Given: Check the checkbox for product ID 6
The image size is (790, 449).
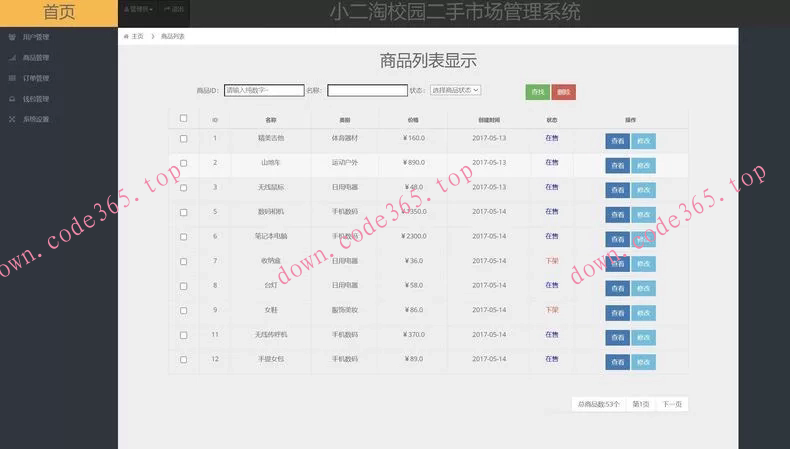Looking at the screenshot, I should [183, 237].
